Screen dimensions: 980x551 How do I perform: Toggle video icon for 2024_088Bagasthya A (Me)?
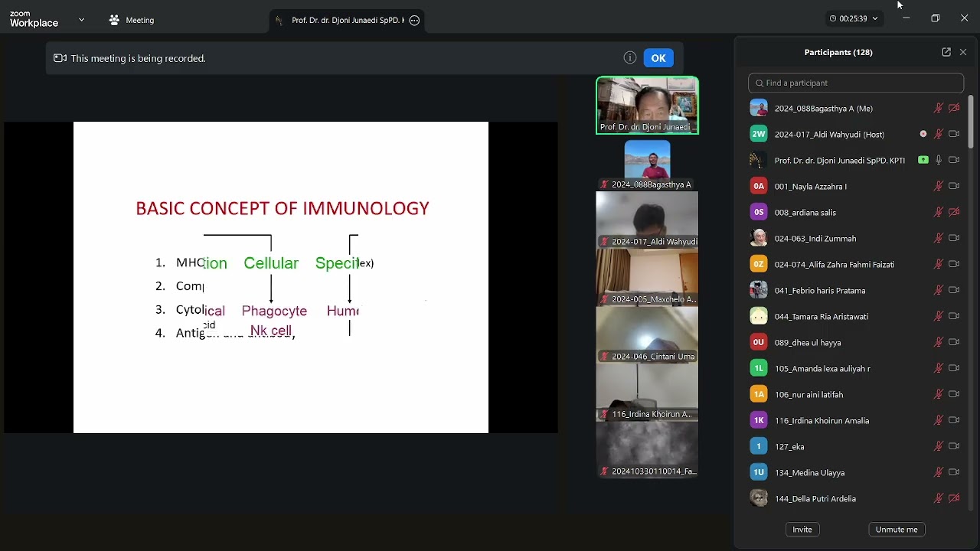954,108
